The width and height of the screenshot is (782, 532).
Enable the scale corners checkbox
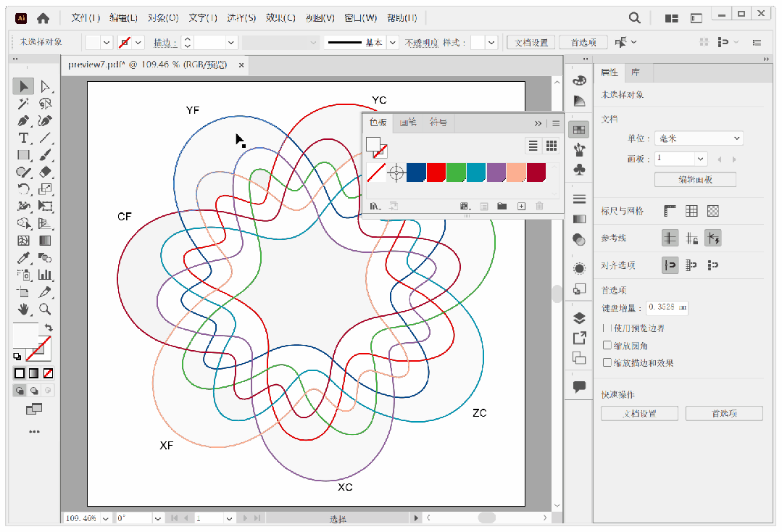click(607, 345)
